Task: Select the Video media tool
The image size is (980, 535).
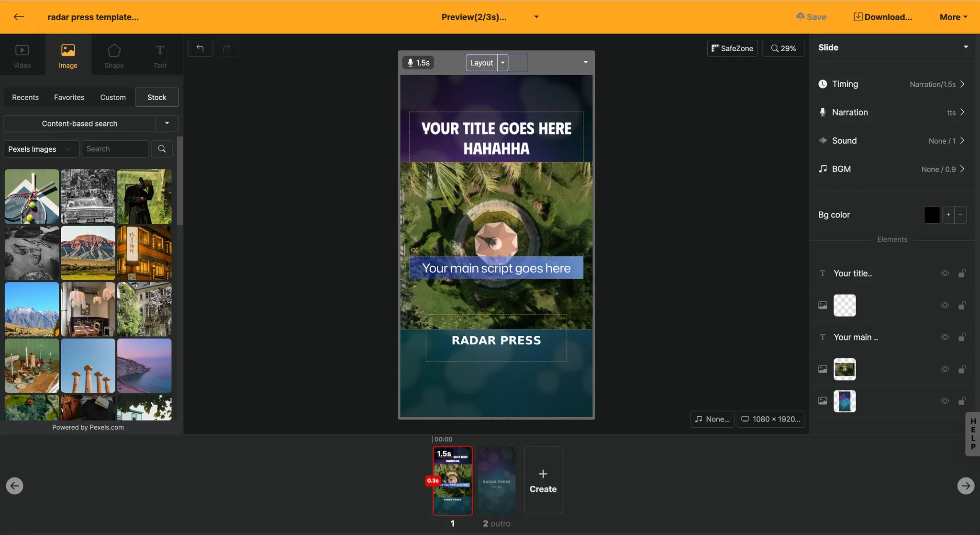Action: [22, 55]
